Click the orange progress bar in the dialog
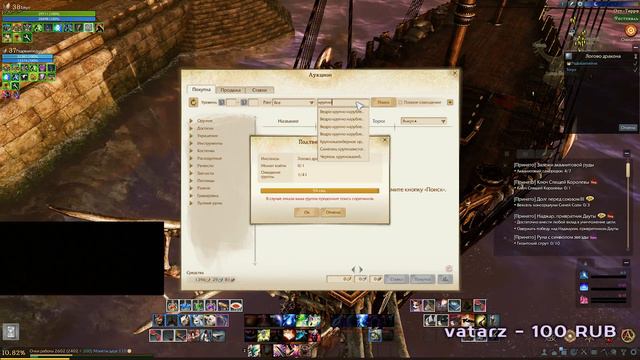 click(x=320, y=191)
